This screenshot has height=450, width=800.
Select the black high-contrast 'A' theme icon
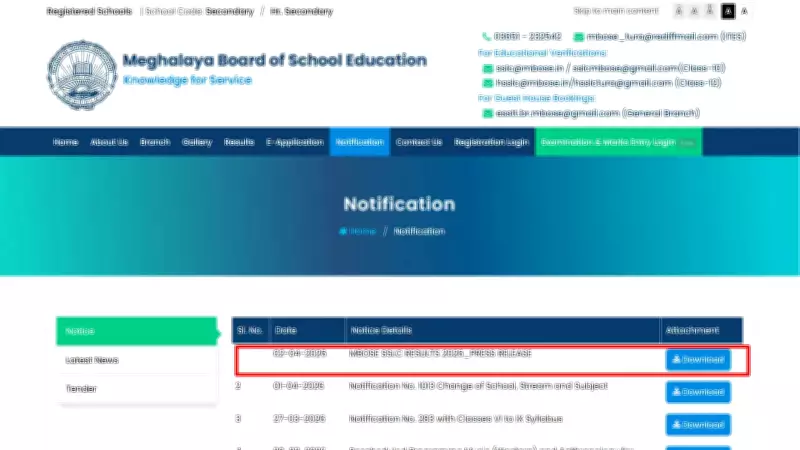click(x=728, y=11)
